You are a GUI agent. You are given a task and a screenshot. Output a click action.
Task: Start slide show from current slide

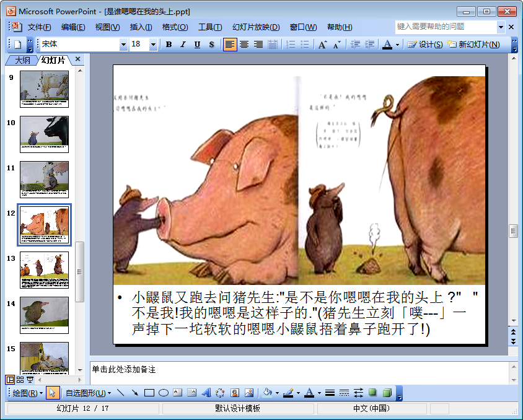(30, 380)
